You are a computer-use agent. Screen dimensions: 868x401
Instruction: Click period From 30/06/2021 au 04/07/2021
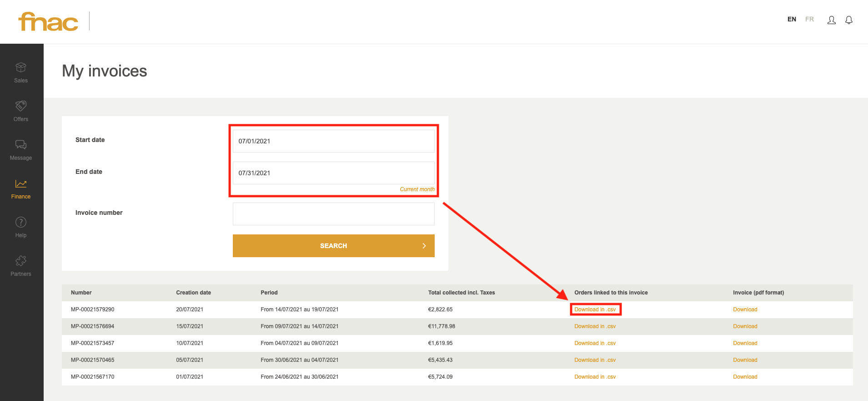tap(300, 360)
